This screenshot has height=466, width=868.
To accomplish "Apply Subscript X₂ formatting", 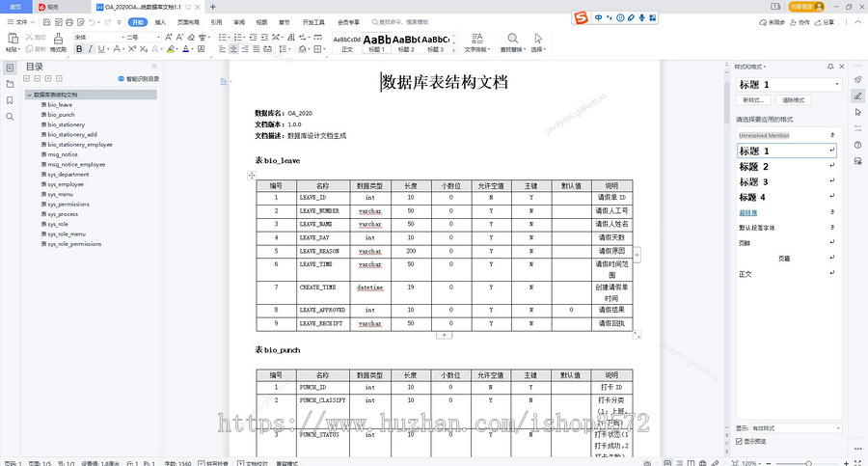I will pos(144,49).
